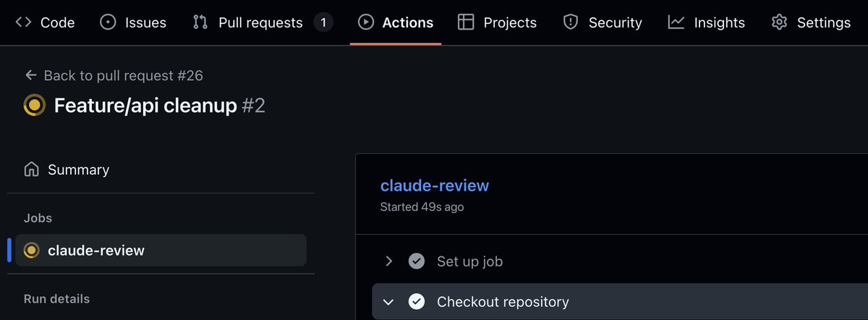The image size is (868, 320).
Task: Click the Jobs section heading
Action: pos(38,217)
